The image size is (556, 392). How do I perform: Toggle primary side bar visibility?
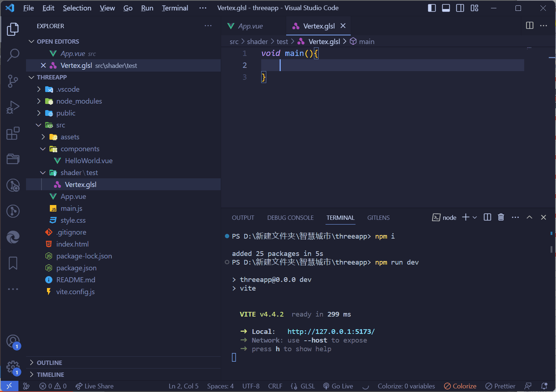pyautogui.click(x=432, y=8)
